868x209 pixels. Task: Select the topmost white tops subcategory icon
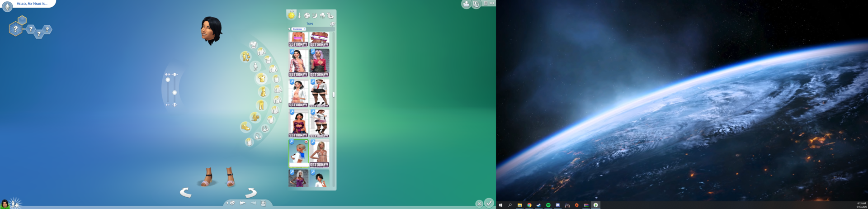pyautogui.click(x=253, y=44)
